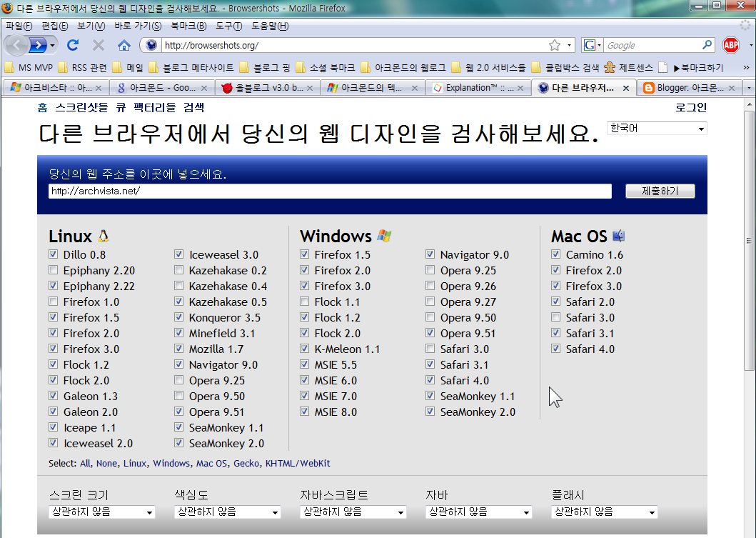Click the Google search engine icon
Viewport: 756px width, 538px height.
click(589, 45)
